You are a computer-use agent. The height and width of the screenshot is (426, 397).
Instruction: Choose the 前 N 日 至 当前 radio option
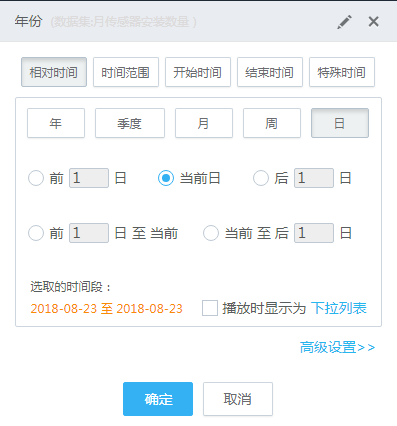tap(36, 233)
